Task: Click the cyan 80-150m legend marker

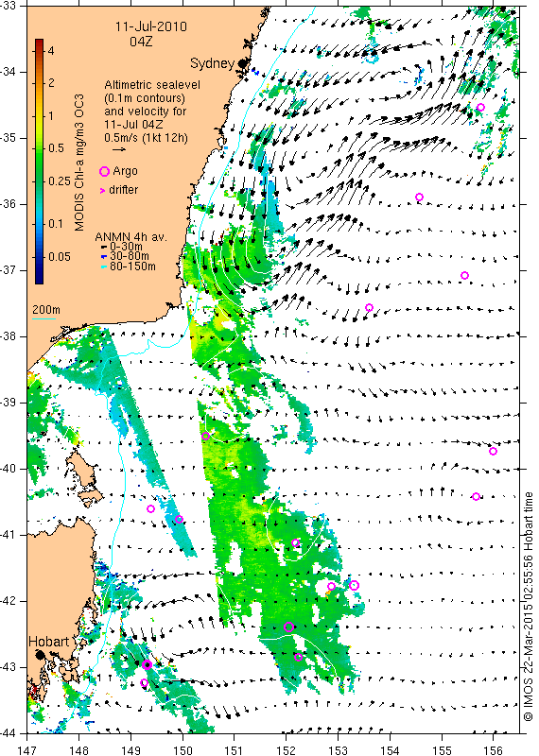Action: 104,266
